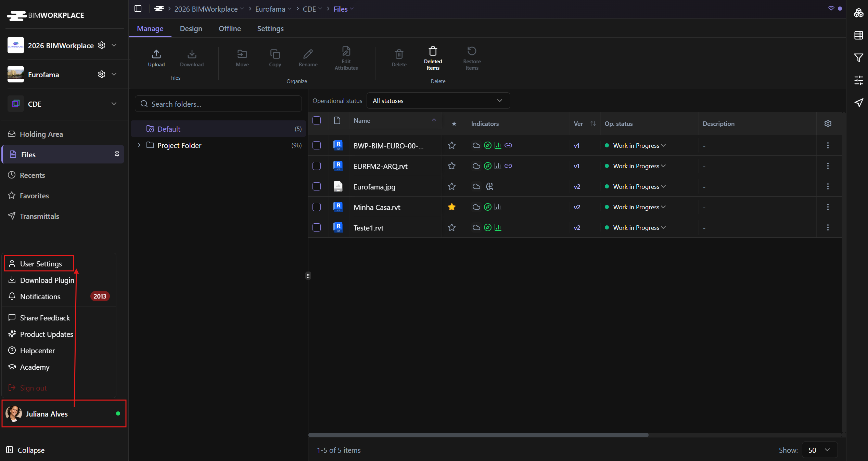Screen dimensions: 868x461
Task: Open 2026 BIMWorkplace settings gear
Action: [102, 45]
